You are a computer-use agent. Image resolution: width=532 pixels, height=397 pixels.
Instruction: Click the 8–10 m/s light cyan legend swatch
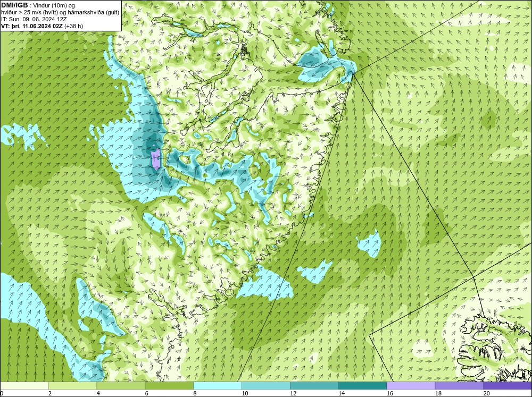(218, 386)
